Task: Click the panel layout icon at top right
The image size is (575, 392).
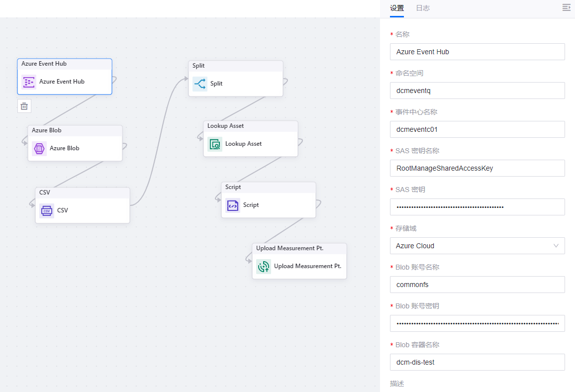Action: [566, 8]
